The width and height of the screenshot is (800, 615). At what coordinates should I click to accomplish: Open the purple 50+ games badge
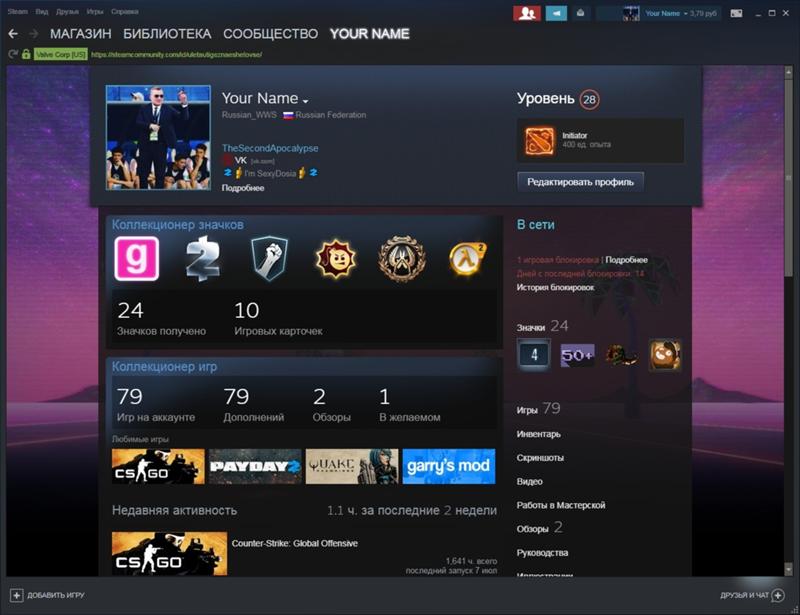(578, 355)
